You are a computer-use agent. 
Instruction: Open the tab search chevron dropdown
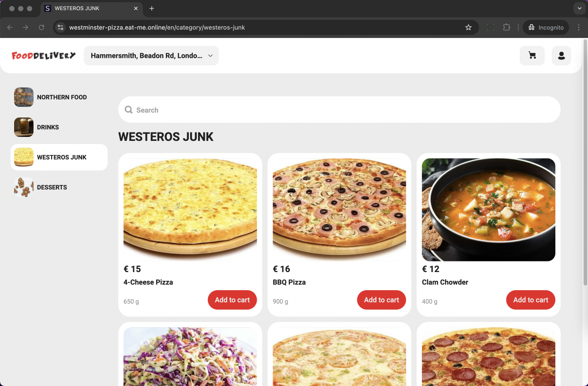(579, 8)
